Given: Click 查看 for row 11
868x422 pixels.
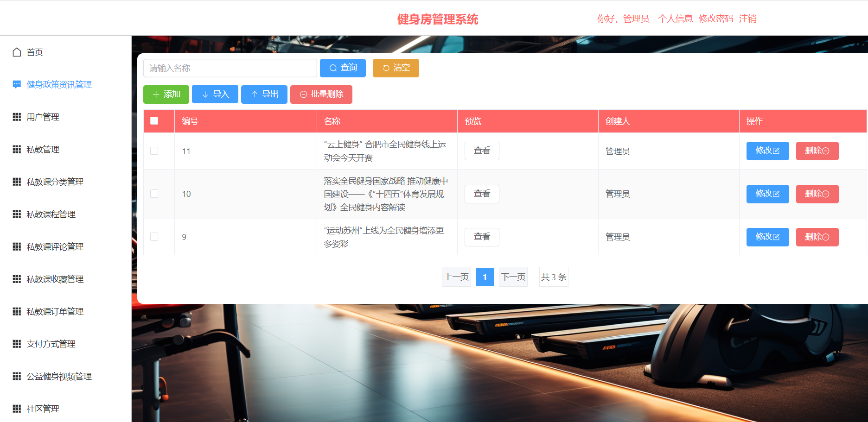Looking at the screenshot, I should [x=482, y=151].
